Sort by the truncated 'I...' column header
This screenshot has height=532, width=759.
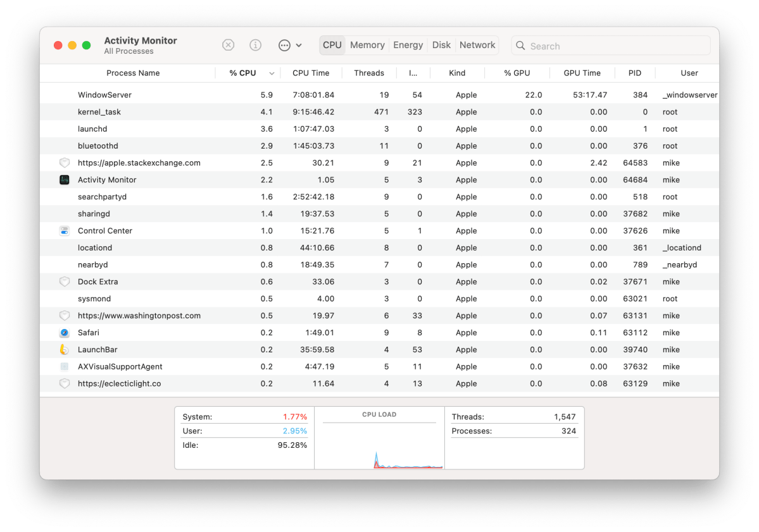(412, 73)
